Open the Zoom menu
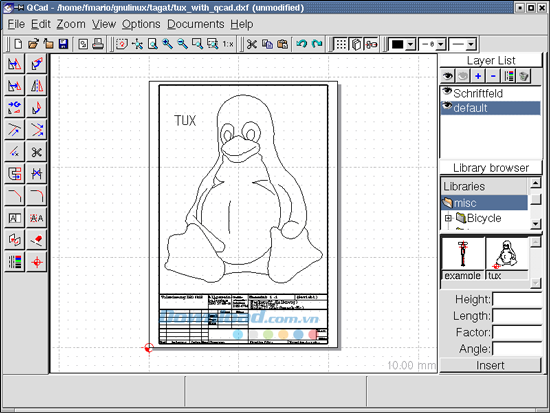Viewport: 550px width, 413px height. click(x=71, y=24)
